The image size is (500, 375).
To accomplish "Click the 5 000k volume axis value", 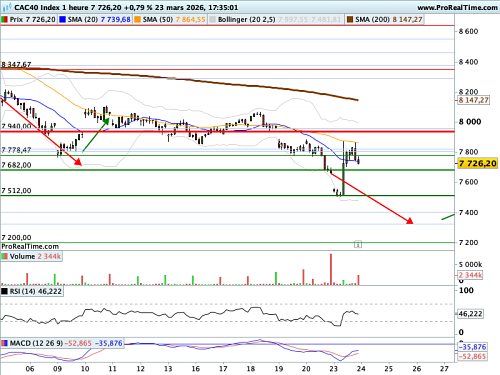I will (x=470, y=265).
